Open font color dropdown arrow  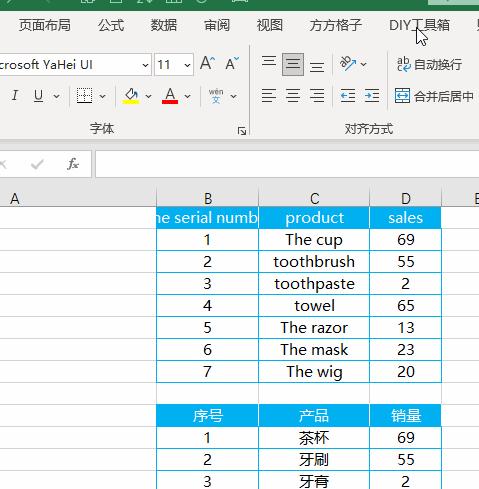pyautogui.click(x=187, y=96)
